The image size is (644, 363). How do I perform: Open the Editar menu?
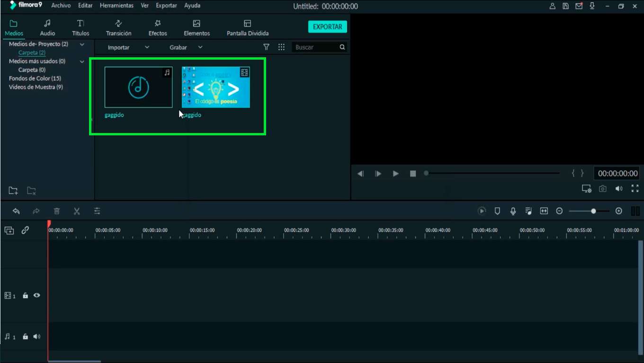coord(85,6)
